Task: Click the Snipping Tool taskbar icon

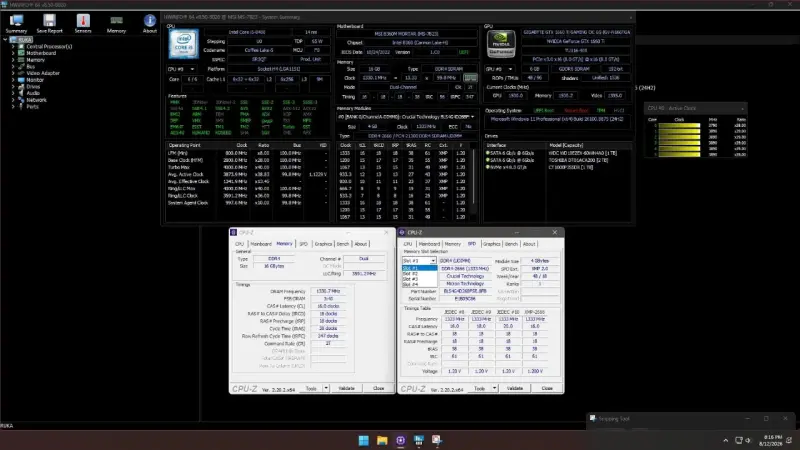Action: tap(437, 440)
